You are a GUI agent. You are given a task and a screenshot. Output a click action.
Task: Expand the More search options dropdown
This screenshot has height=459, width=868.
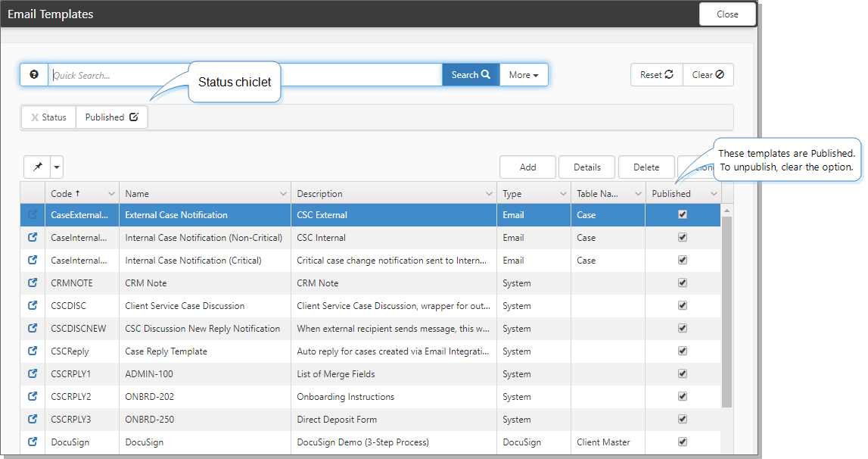524,75
